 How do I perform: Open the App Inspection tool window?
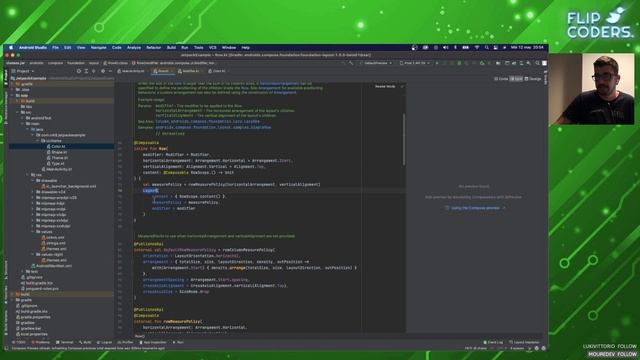(153, 342)
